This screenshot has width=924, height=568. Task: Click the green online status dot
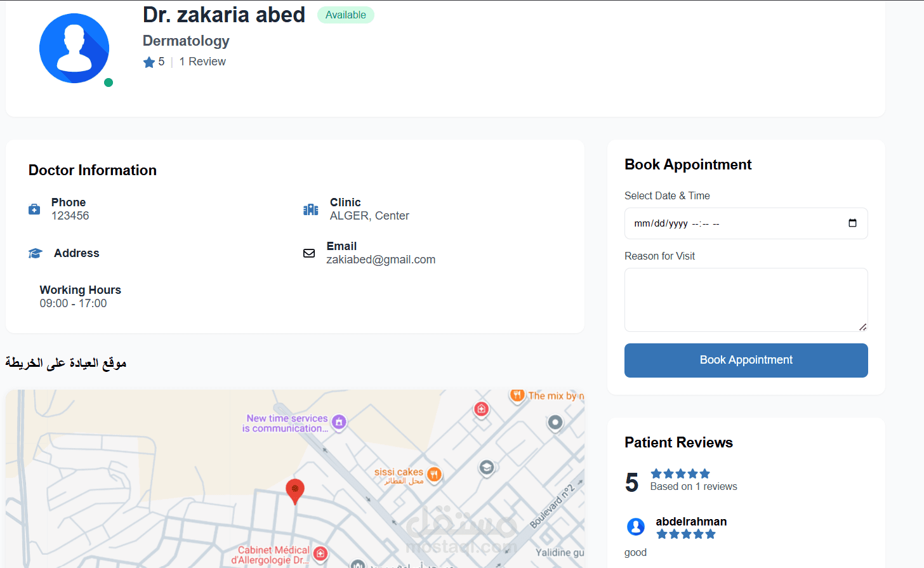pos(109,83)
